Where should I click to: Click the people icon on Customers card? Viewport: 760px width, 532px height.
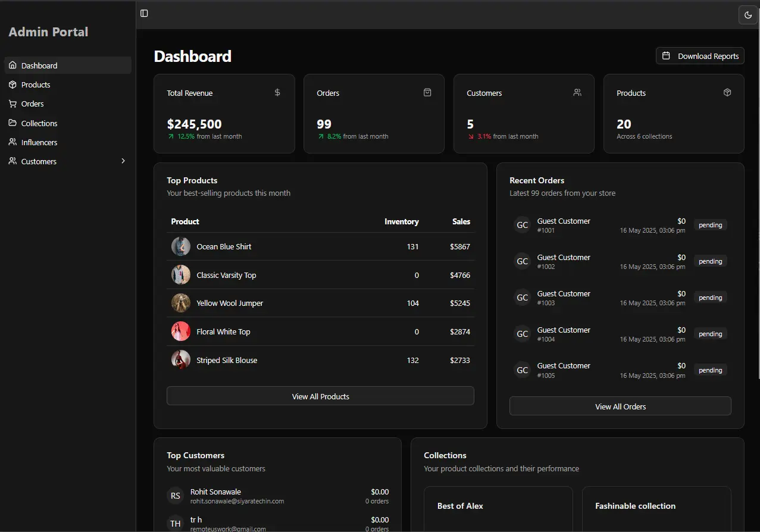(577, 92)
